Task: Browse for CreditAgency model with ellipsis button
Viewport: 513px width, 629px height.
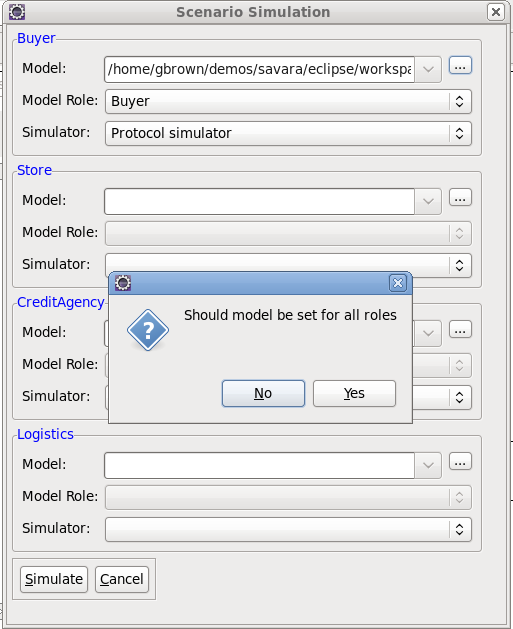Action: tap(460, 329)
